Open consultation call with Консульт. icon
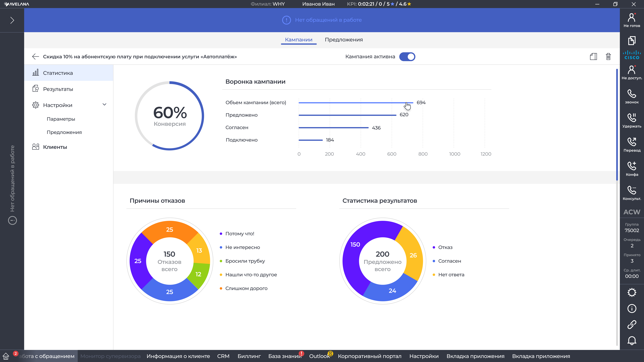The height and width of the screenshot is (362, 644). point(632,193)
